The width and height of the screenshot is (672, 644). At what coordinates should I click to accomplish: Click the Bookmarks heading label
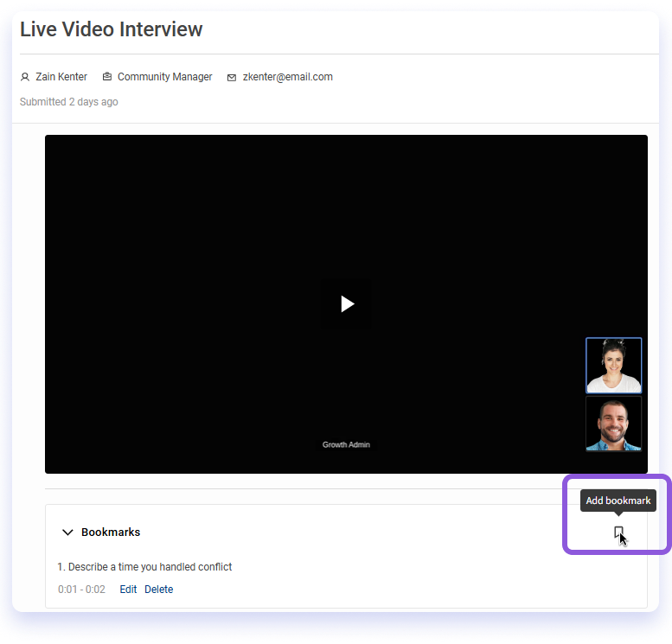[x=111, y=532]
